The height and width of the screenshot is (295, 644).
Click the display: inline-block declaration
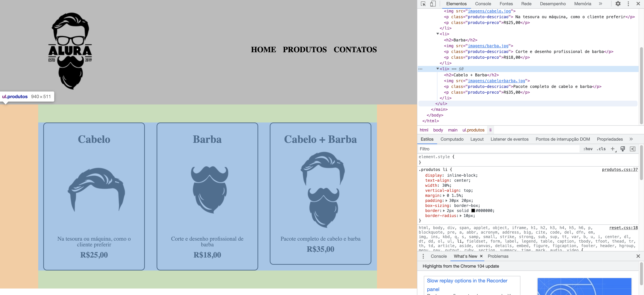coord(451,175)
